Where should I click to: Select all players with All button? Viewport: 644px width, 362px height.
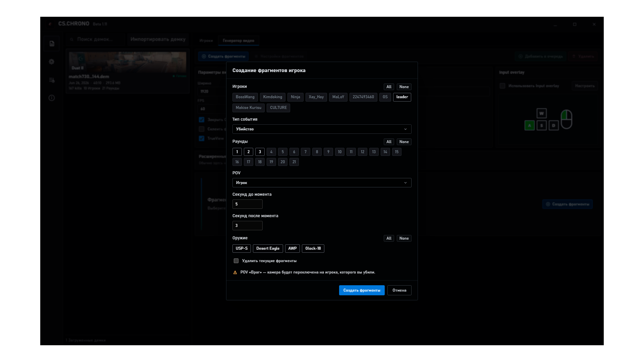[389, 87]
